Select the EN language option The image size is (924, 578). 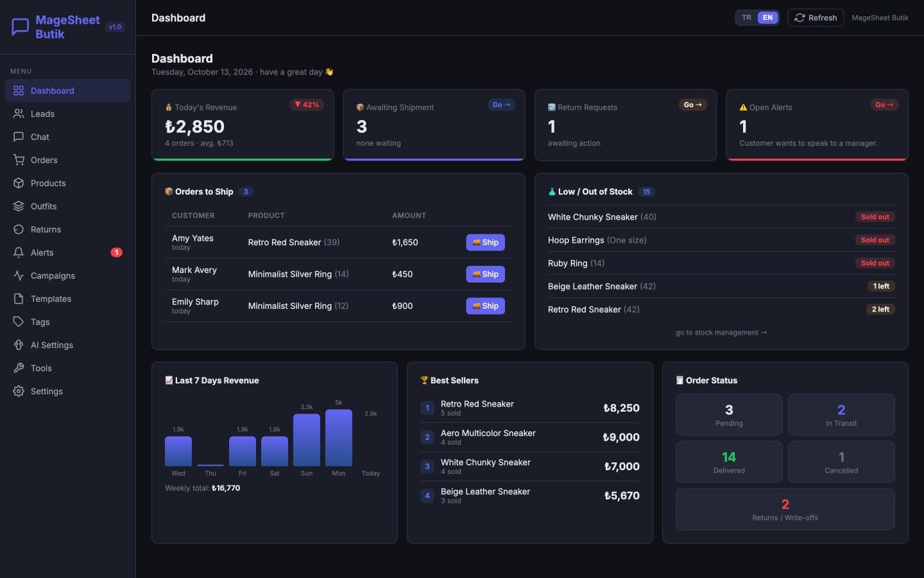tap(767, 18)
